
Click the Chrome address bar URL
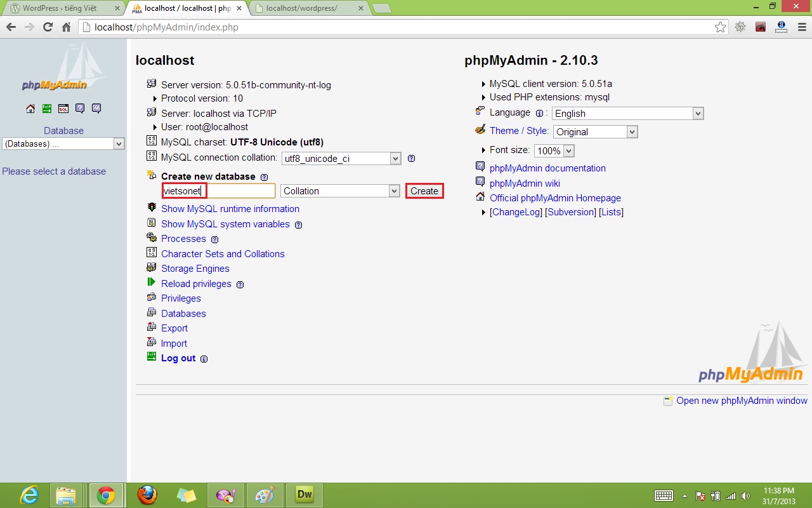(x=166, y=27)
